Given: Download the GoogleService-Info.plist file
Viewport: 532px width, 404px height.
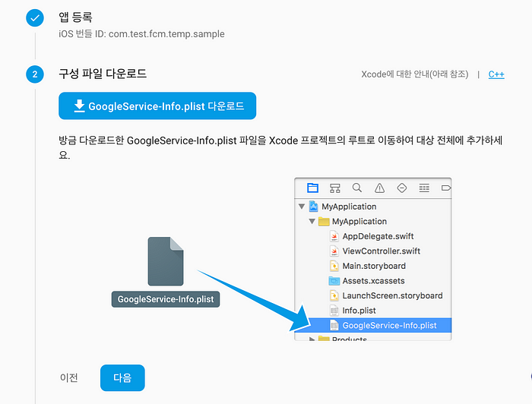Looking at the screenshot, I should [x=157, y=106].
